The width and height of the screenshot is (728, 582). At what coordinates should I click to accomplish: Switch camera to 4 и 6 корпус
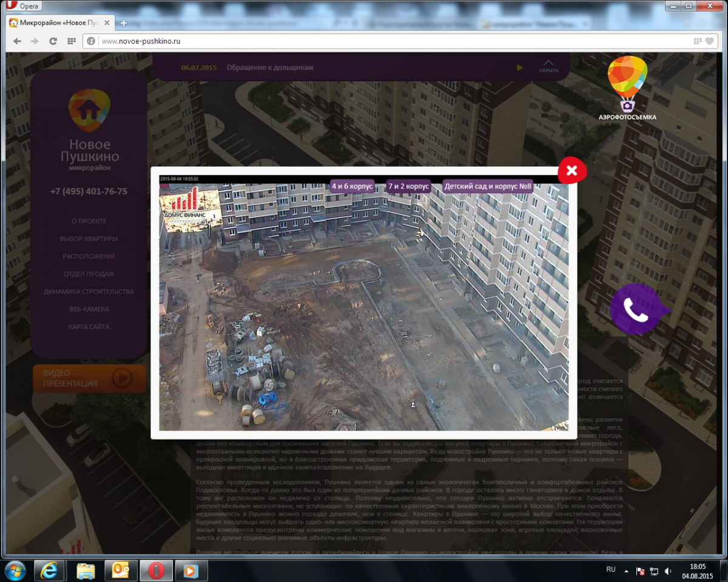[x=352, y=186]
